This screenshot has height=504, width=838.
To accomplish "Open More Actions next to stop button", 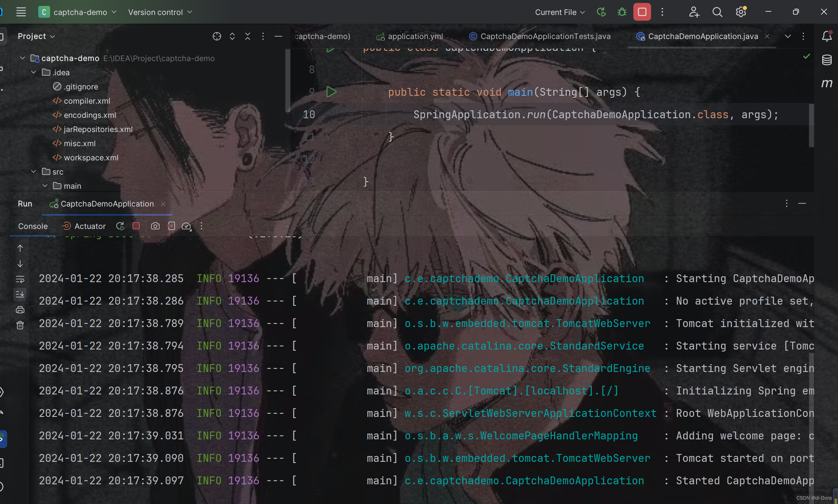I will point(663,12).
